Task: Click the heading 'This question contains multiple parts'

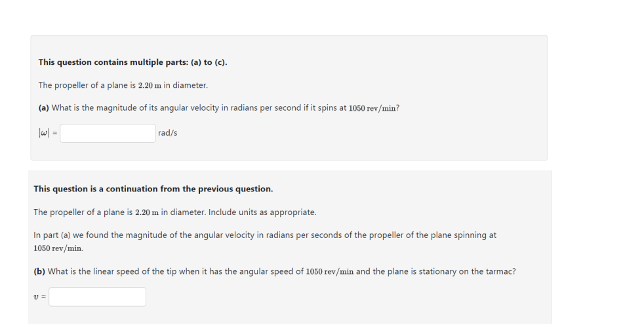Action: pyautogui.click(x=132, y=62)
